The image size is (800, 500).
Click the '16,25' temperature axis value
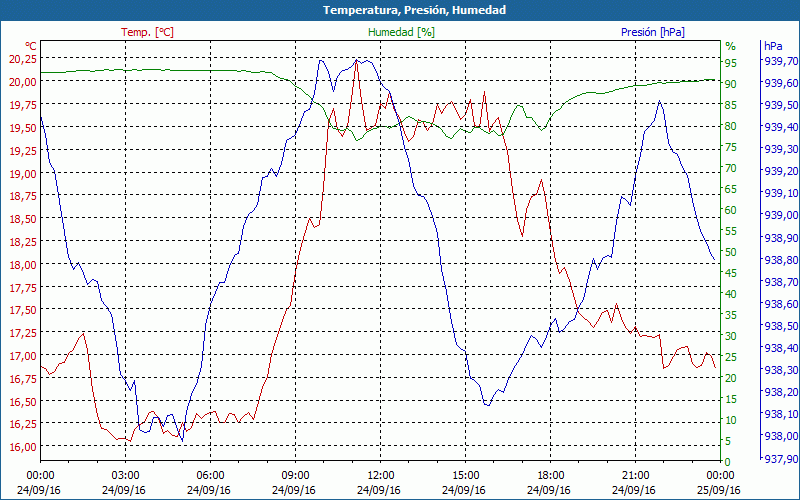click(x=23, y=424)
